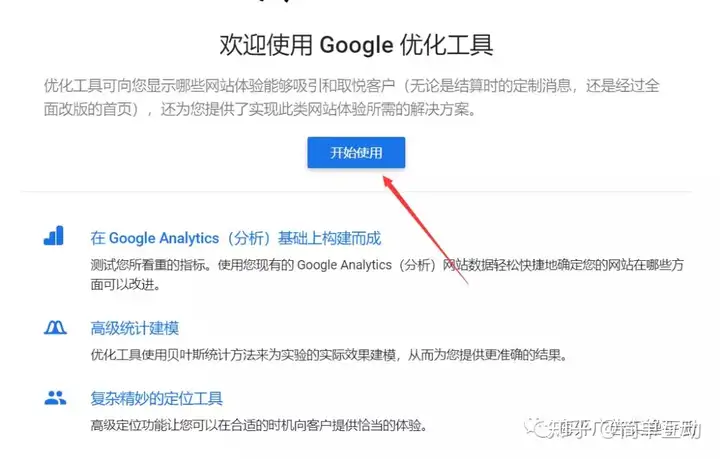Click the people icon for targeting tools
Image resolution: width=720 pixels, height=459 pixels.
pos(55,397)
